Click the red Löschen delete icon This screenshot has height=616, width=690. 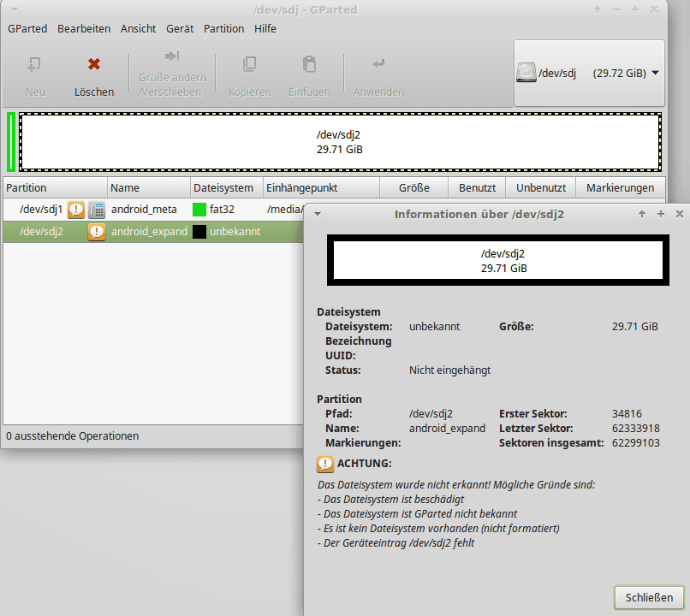pyautogui.click(x=93, y=64)
